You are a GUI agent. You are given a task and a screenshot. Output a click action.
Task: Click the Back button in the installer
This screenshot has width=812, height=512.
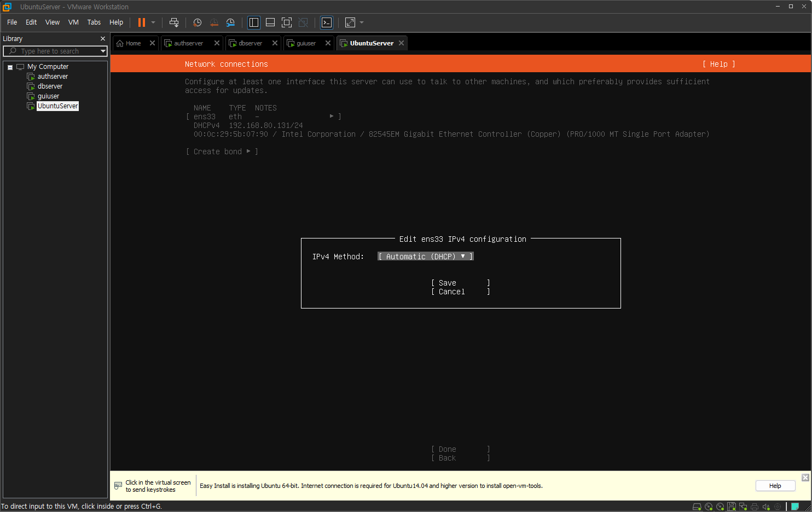click(x=460, y=458)
